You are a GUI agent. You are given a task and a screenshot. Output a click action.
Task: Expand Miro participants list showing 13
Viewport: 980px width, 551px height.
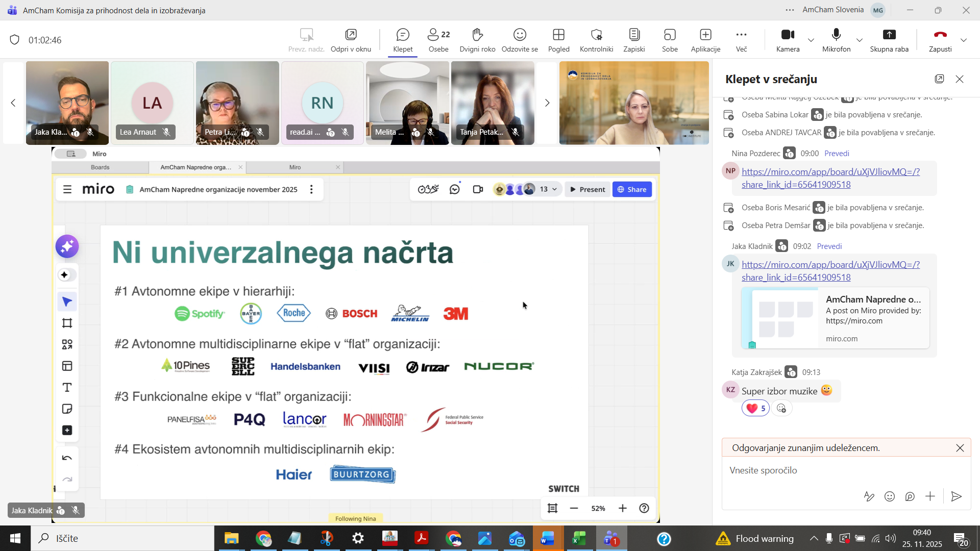click(548, 189)
